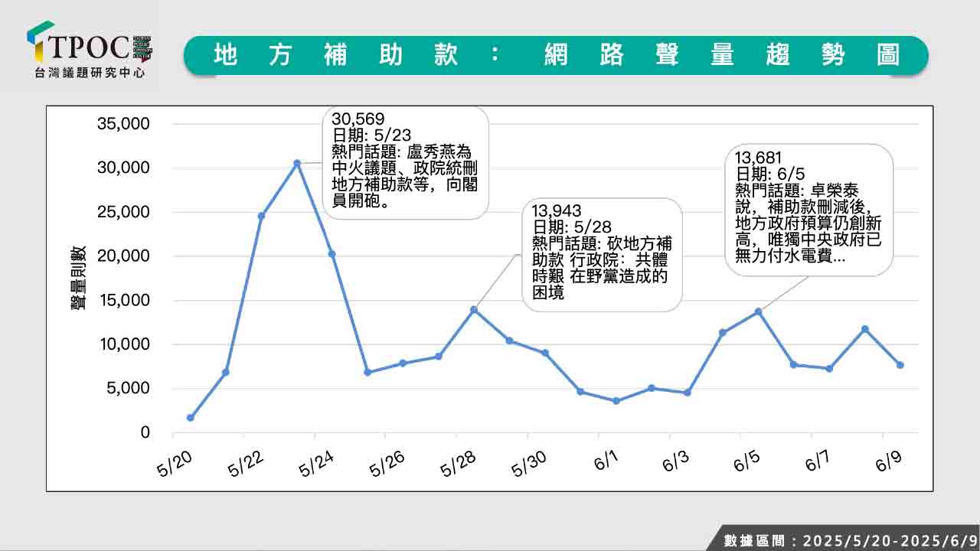Click the 台灣議題研究中心 text under the logo
Viewport: 980px width, 551px height.
click(90, 73)
